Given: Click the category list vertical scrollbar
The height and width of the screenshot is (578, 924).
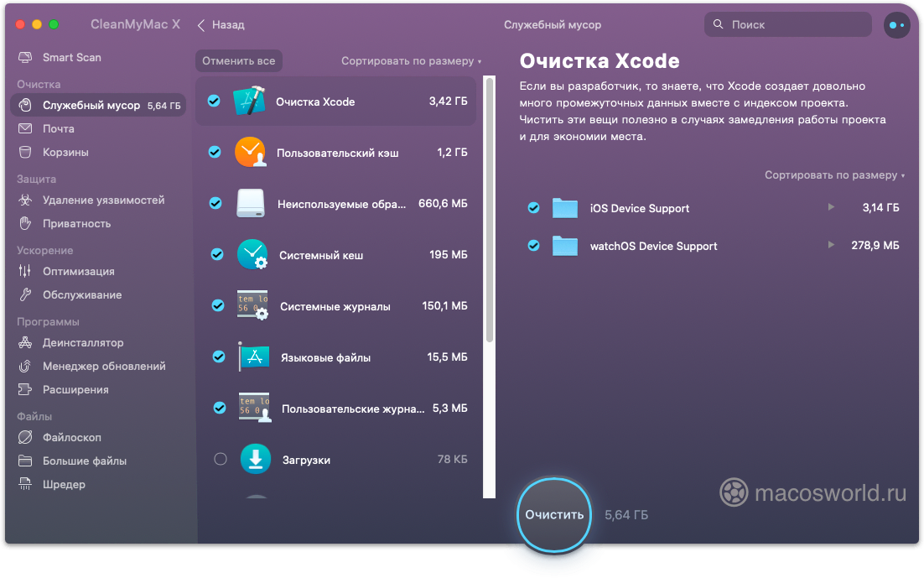Looking at the screenshot, I should 490,210.
